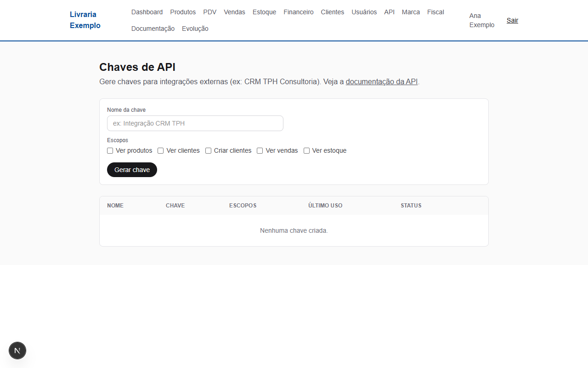
Task: Focus the Nome da chave input field
Action: click(195, 123)
